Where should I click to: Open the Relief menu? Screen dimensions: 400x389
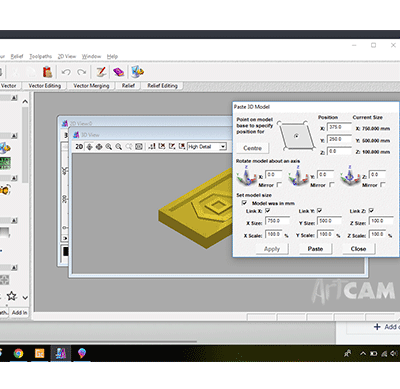tap(17, 56)
